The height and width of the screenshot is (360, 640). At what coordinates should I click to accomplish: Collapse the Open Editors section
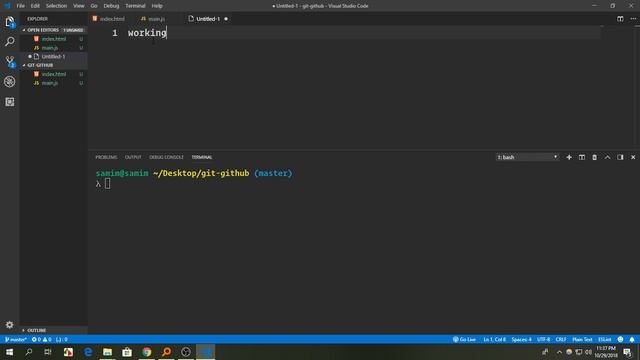[53, 30]
